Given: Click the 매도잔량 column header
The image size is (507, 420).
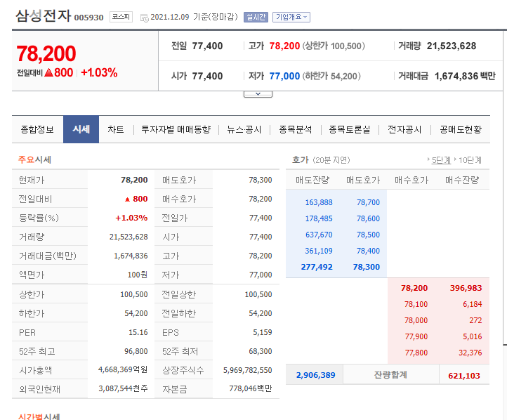Looking at the screenshot, I should coord(312,180).
